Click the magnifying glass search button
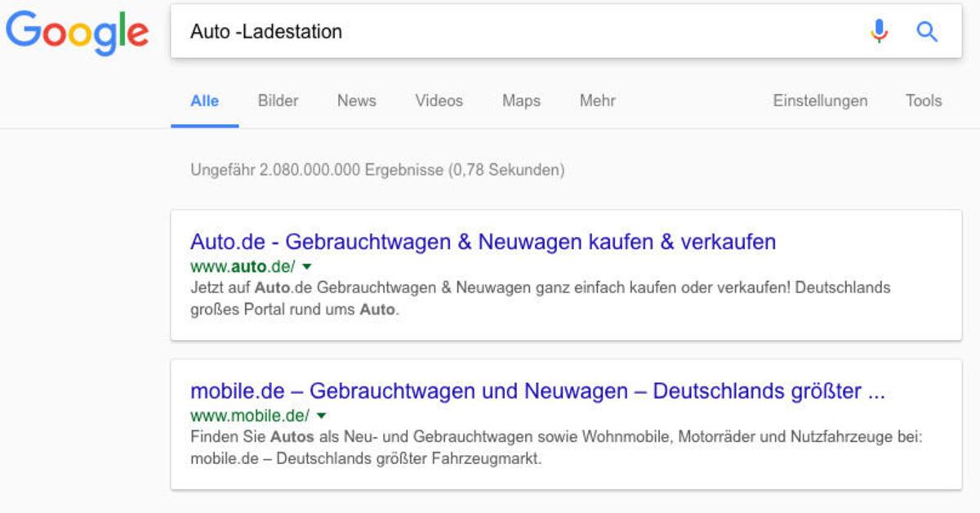 [x=927, y=32]
